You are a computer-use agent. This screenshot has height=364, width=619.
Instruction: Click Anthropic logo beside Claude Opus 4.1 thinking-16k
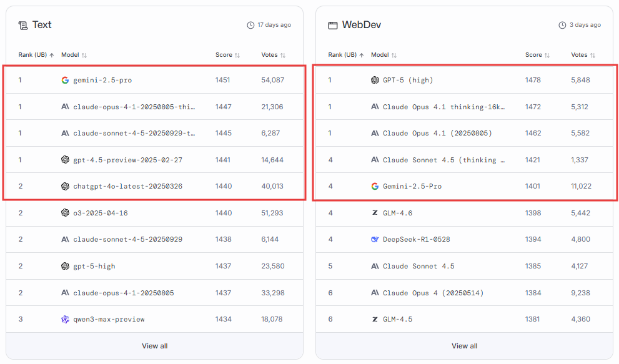pyautogui.click(x=375, y=107)
